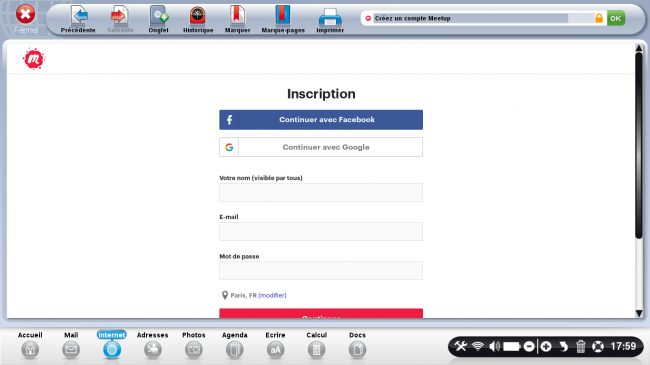Open a new tab with Onglet

tap(158, 19)
